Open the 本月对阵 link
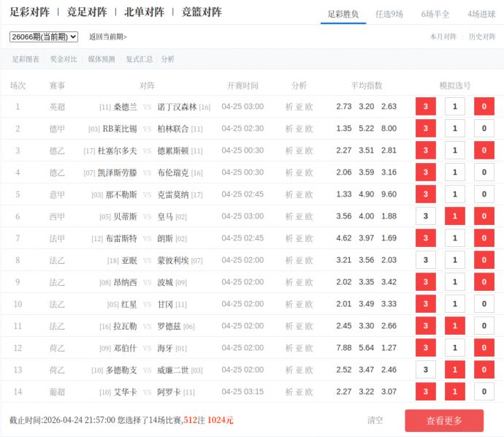The width and height of the screenshot is (504, 437). click(x=443, y=37)
